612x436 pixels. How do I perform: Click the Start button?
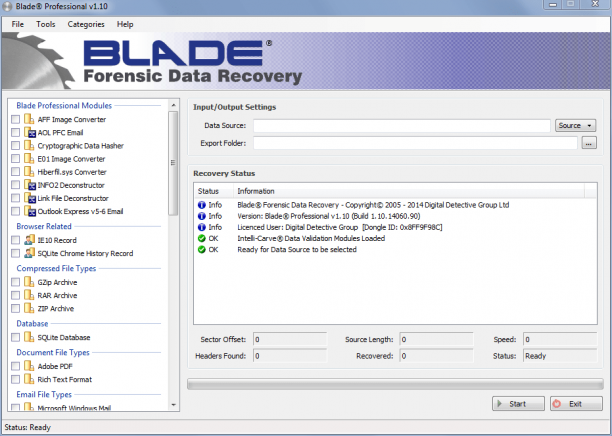[x=518, y=404]
